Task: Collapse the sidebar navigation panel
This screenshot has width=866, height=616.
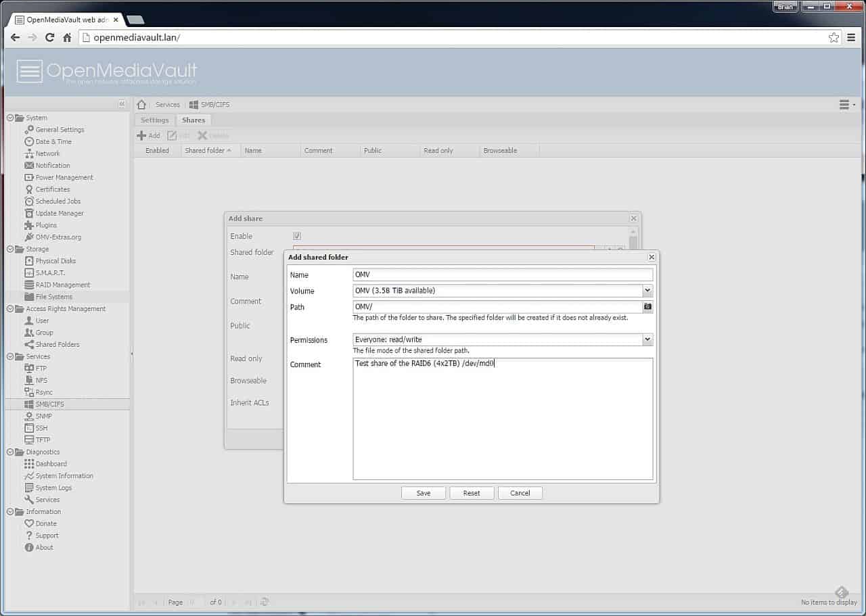Action: pyautogui.click(x=122, y=104)
